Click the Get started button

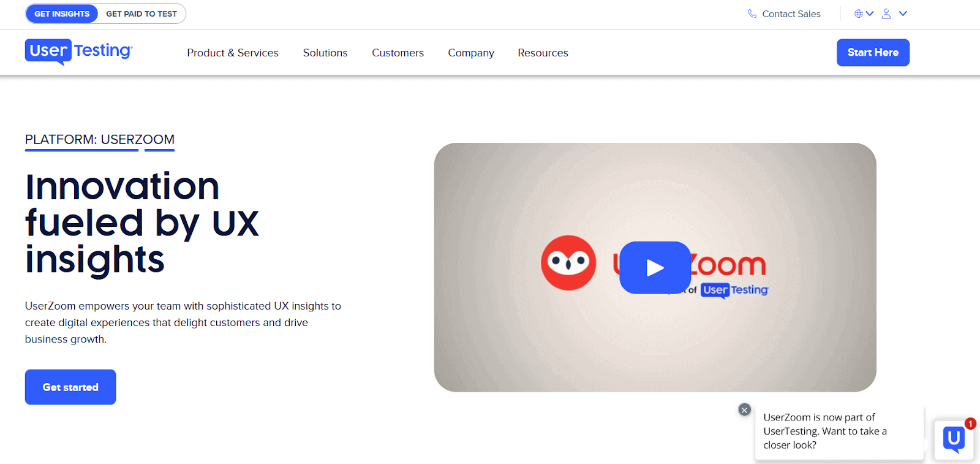point(70,387)
